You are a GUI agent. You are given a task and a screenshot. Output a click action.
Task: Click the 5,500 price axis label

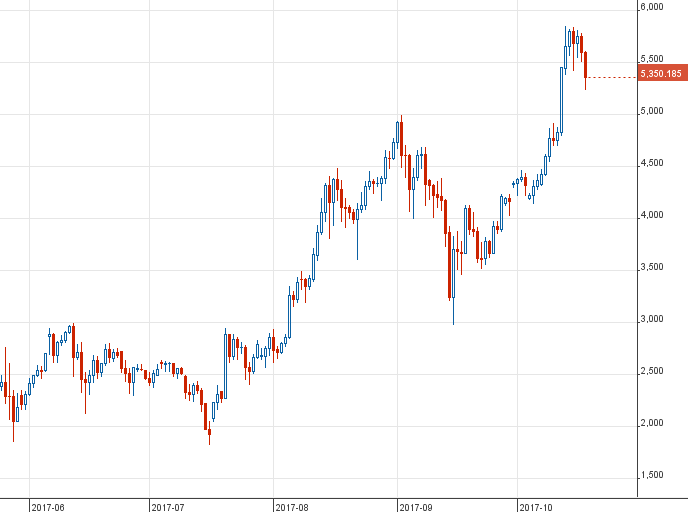pos(652,59)
